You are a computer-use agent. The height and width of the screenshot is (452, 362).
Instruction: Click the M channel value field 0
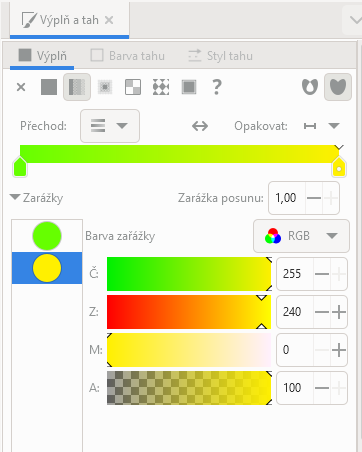point(295,350)
